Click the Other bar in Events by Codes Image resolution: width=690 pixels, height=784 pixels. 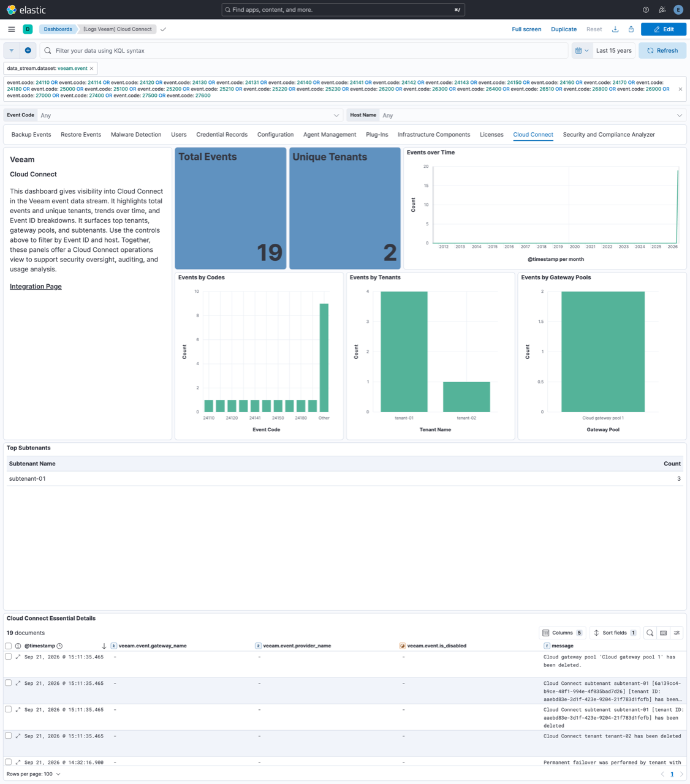point(324,358)
